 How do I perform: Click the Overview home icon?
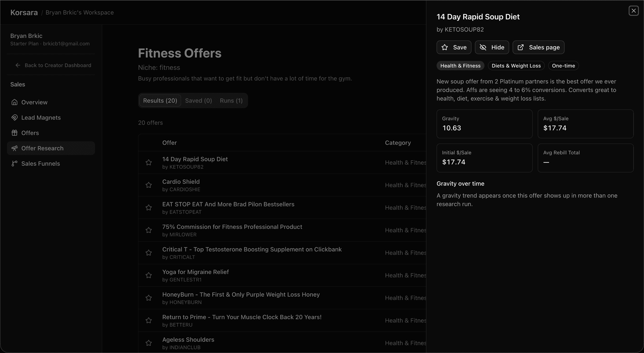[x=14, y=102]
